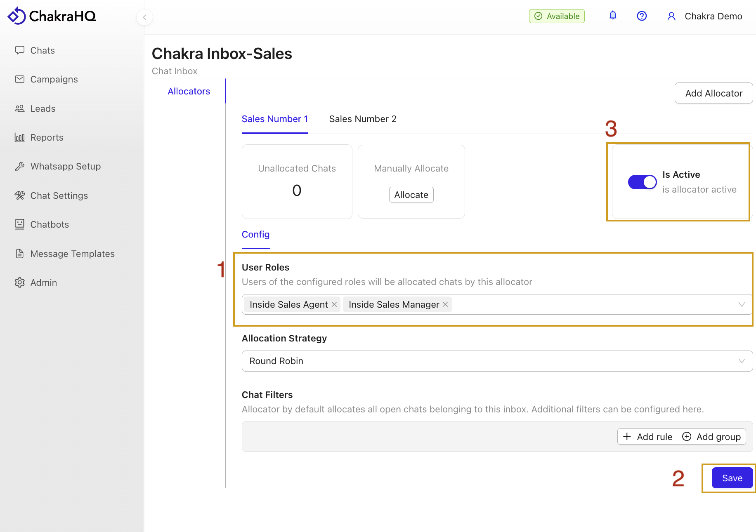The width and height of the screenshot is (756, 532).
Task: Click the Save button
Action: tap(732, 478)
